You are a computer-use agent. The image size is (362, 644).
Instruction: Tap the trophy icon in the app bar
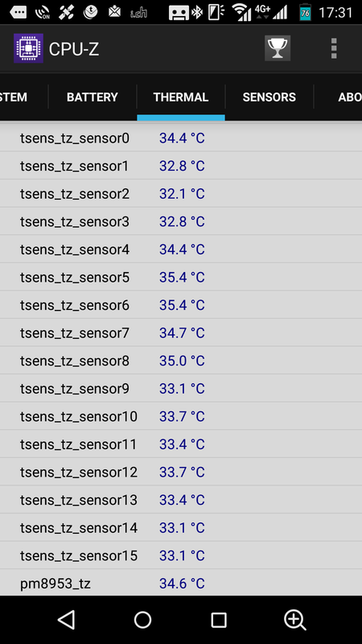(x=278, y=48)
